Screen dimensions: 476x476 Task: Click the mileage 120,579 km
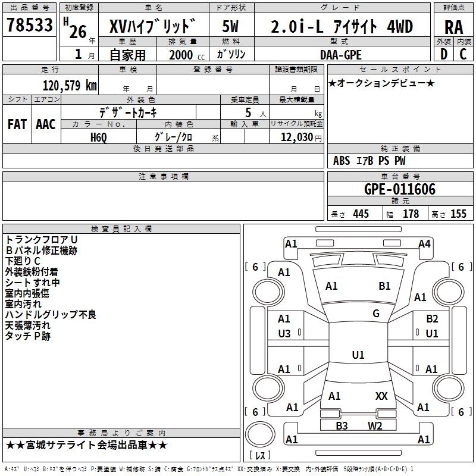tap(70, 86)
